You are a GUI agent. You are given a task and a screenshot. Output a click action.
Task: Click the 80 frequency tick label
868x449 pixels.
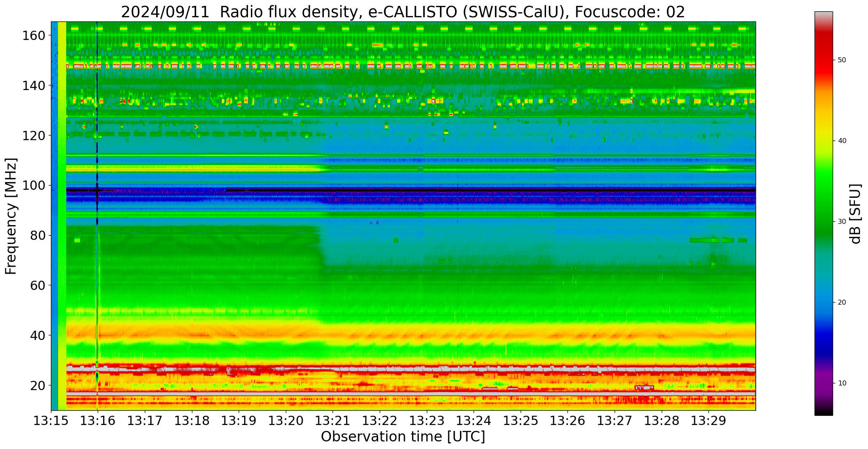pyautogui.click(x=37, y=235)
